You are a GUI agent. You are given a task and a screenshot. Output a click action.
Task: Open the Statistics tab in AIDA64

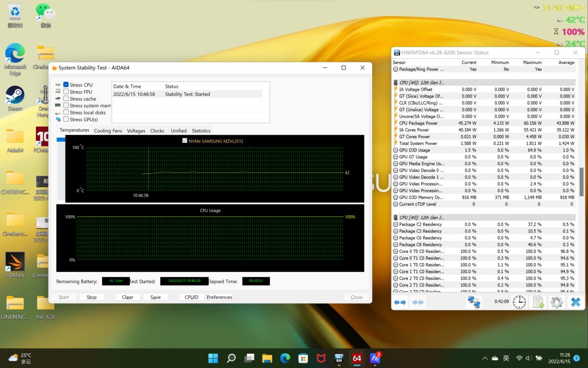point(201,131)
